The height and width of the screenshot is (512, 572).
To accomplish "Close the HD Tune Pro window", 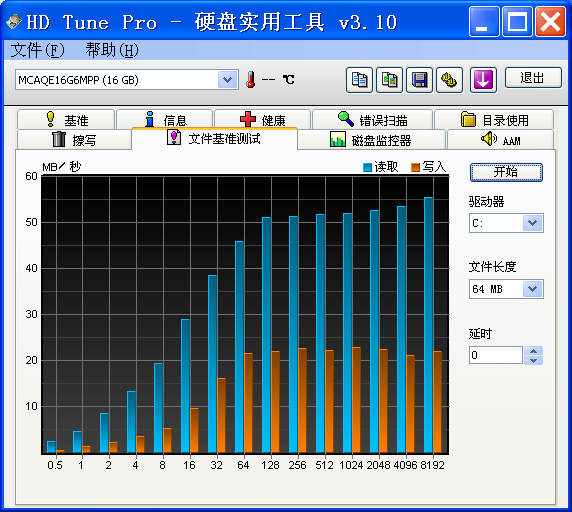I will tap(550, 22).
